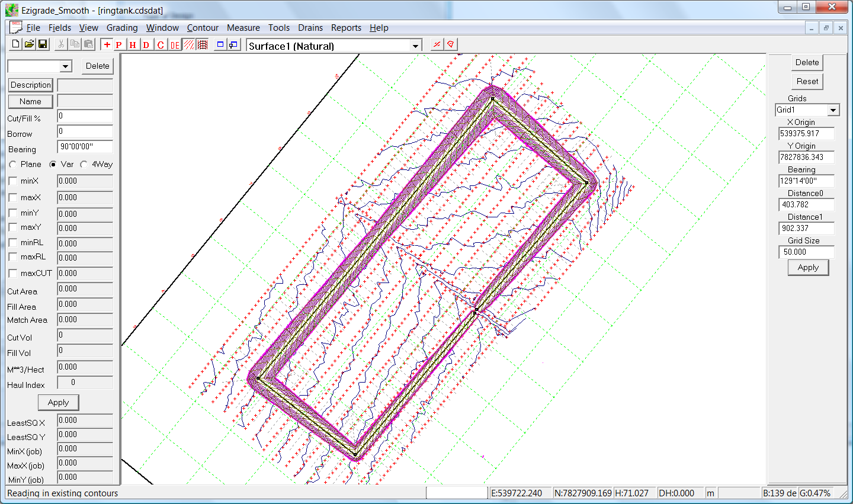The height and width of the screenshot is (504, 853).
Task: Click the red P toolbar icon
Action: coord(119,45)
